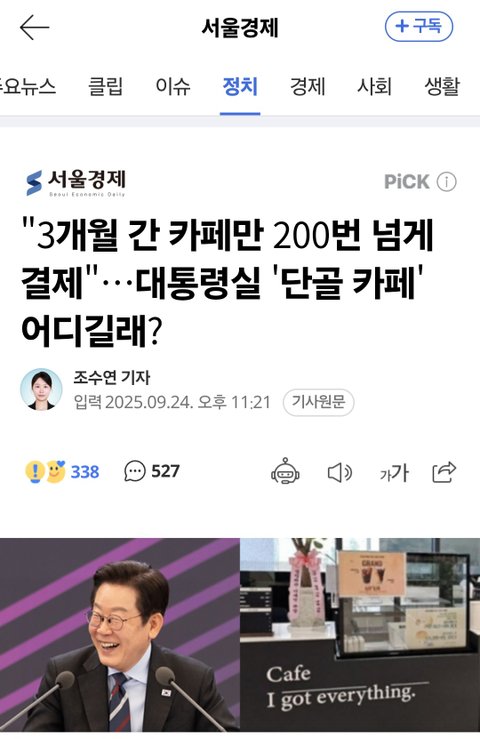The width and height of the screenshot is (480, 739).
Task: Change font size with 가가 icon
Action: (x=394, y=473)
